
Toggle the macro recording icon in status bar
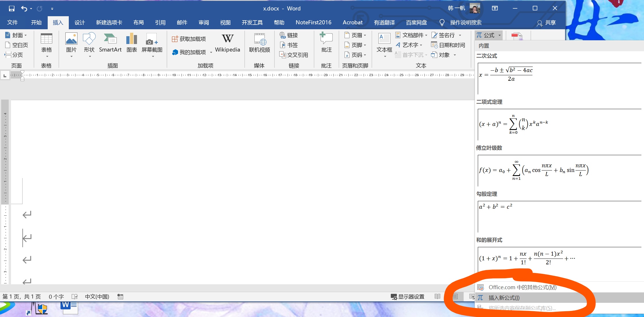coord(120,296)
